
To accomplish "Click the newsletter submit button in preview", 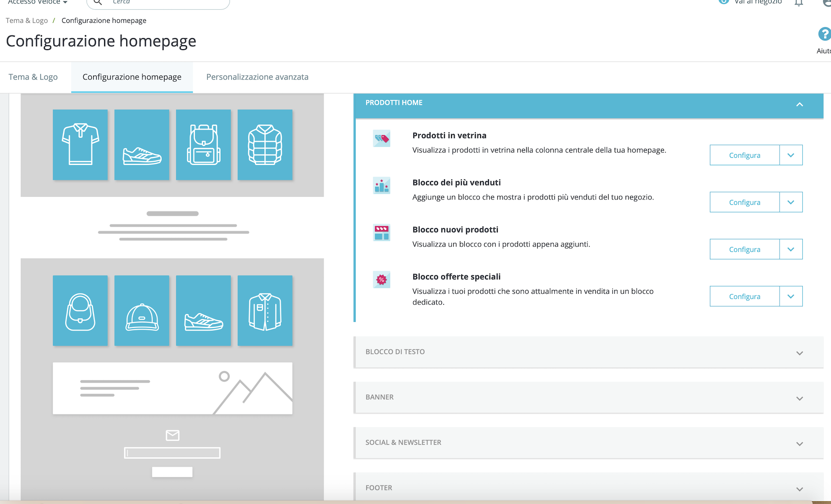I will click(172, 472).
